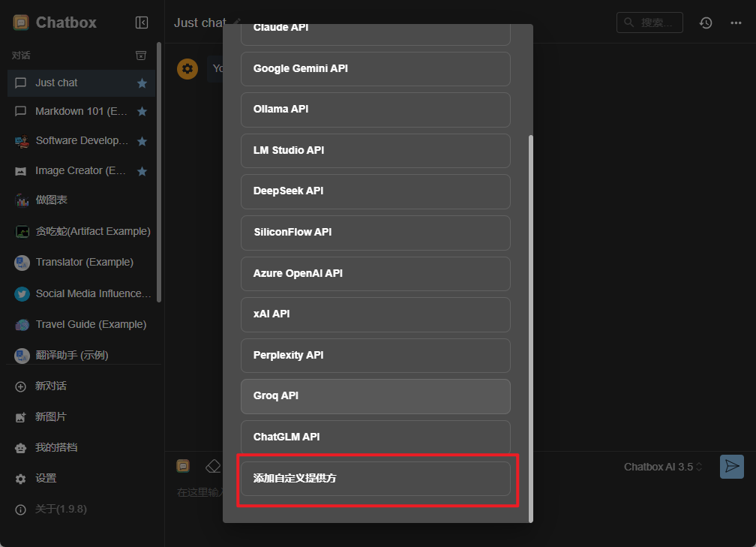Toggle star on Software Developer conversation
Viewport: 756px width, 547px height.
point(142,141)
